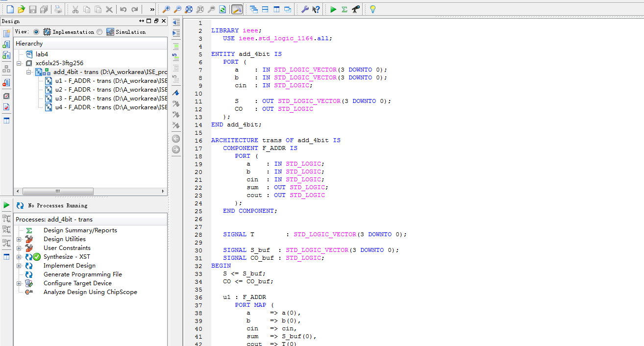The width and height of the screenshot is (644, 346).
Task: Expand the Synthesize - XST process
Action: coord(19,257)
